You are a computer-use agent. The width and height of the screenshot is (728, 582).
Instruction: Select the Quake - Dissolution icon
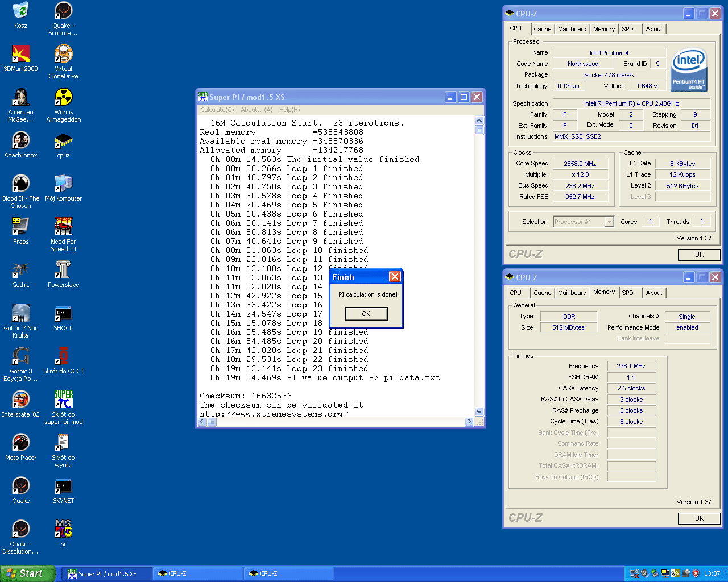point(20,537)
